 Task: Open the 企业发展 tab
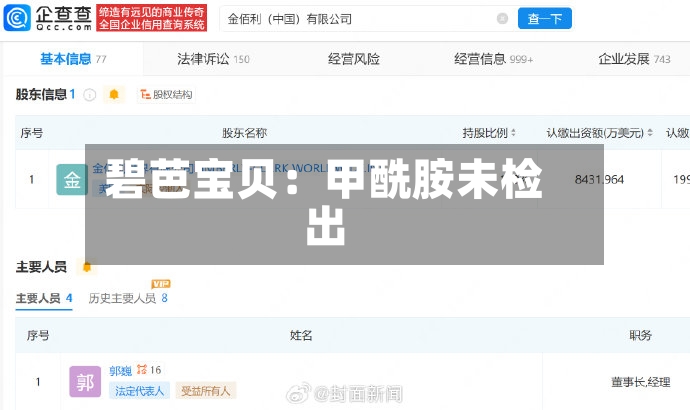(634, 59)
